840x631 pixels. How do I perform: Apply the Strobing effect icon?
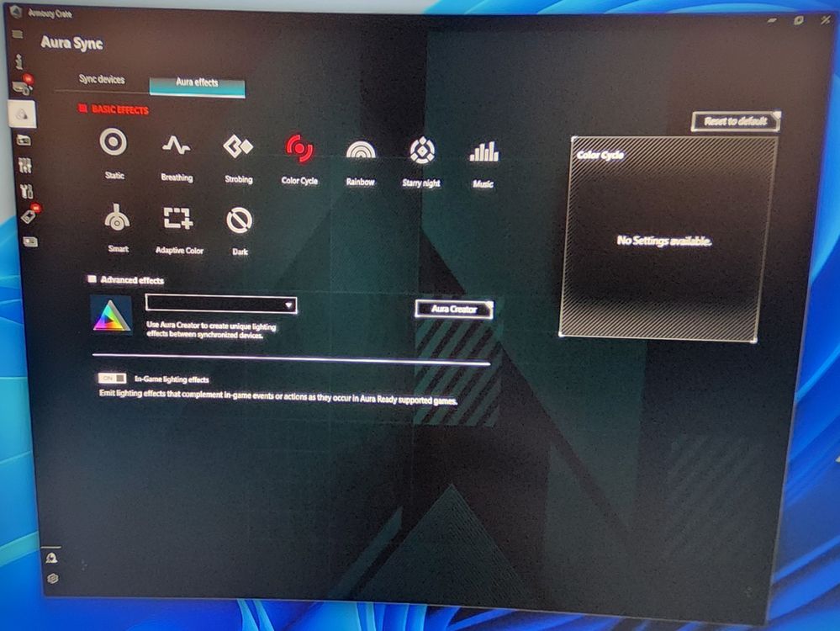[x=238, y=146]
